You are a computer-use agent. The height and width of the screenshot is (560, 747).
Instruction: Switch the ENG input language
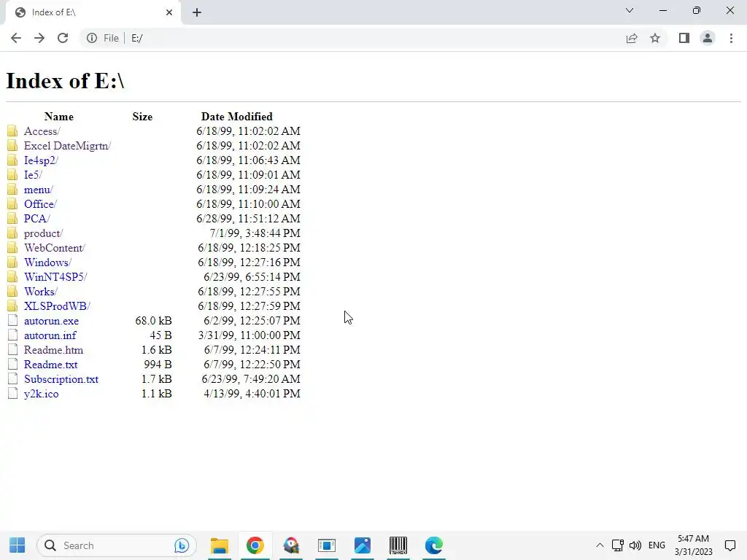click(x=657, y=545)
